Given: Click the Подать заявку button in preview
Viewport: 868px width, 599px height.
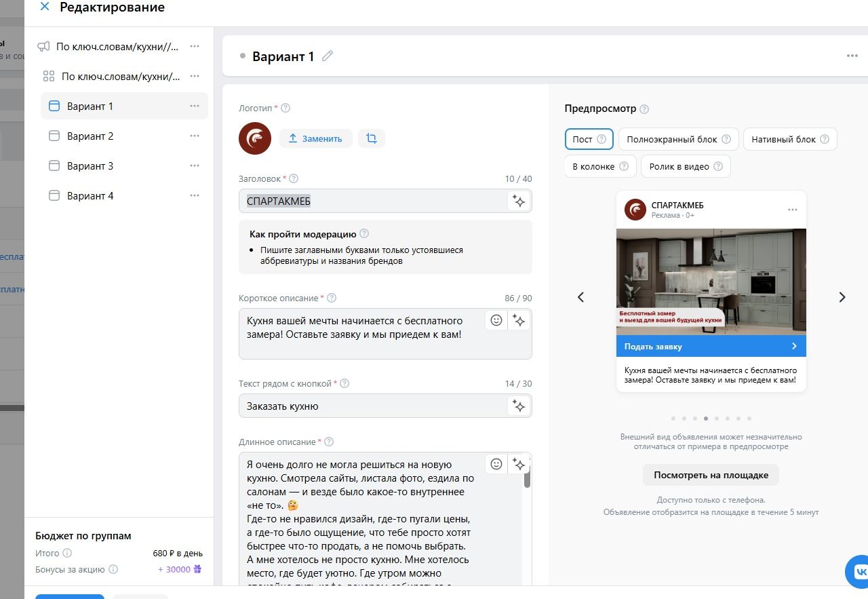Looking at the screenshot, I should click(711, 346).
